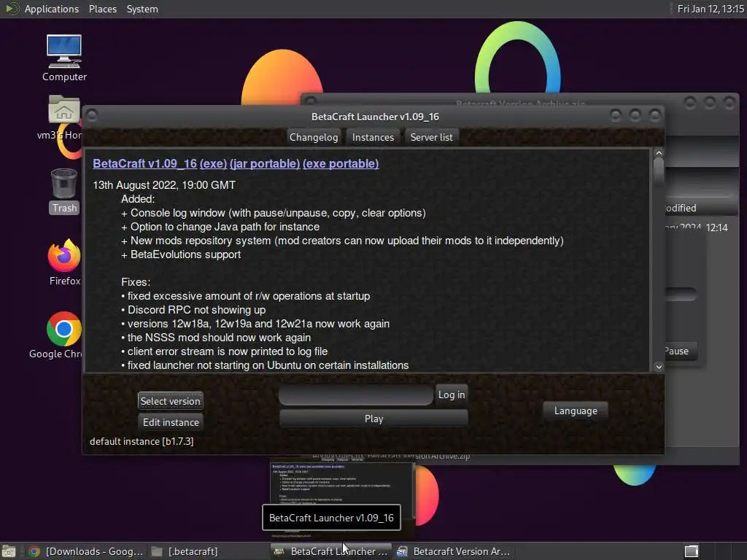Launch Firefox from the desktop
747x560 pixels.
coord(64,262)
